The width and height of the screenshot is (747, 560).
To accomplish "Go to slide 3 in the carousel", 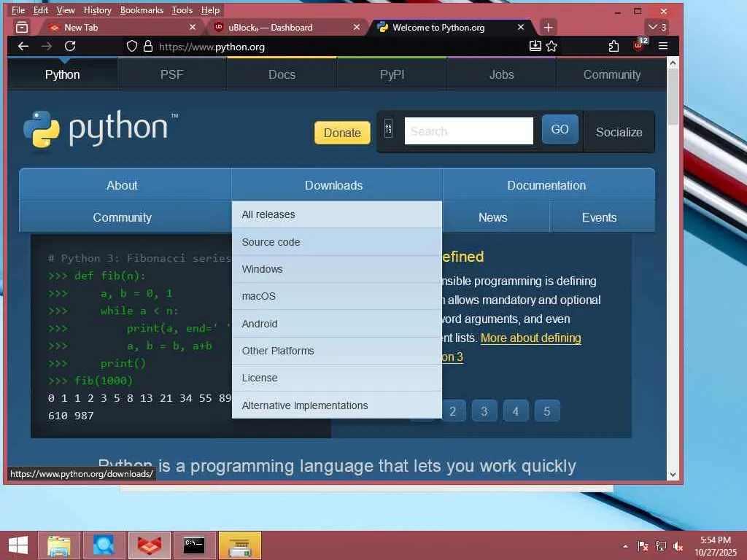I will 484,411.
